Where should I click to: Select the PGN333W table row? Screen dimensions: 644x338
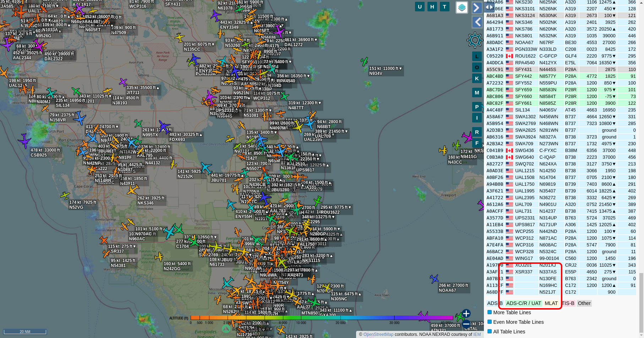[561, 49]
